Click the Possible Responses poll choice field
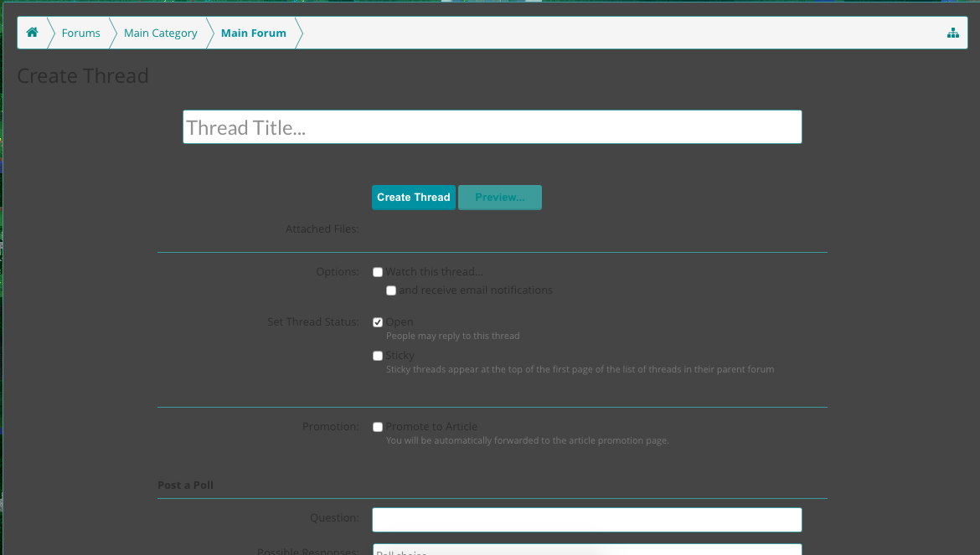980x555 pixels. (587, 549)
